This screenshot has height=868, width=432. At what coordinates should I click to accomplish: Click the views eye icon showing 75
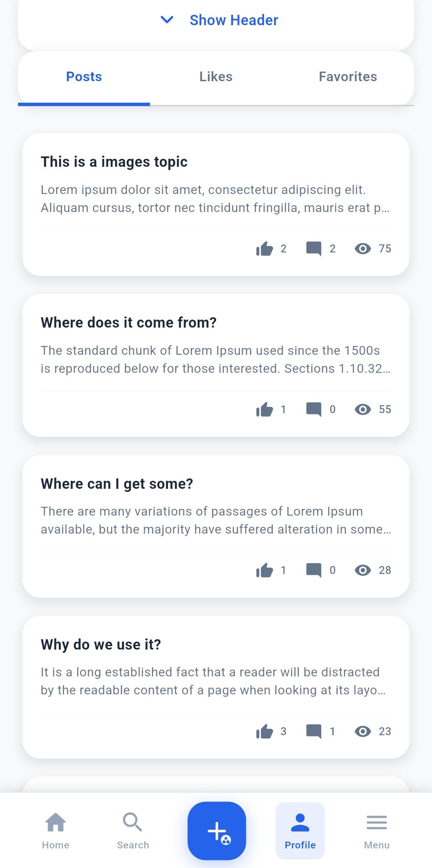click(x=363, y=249)
